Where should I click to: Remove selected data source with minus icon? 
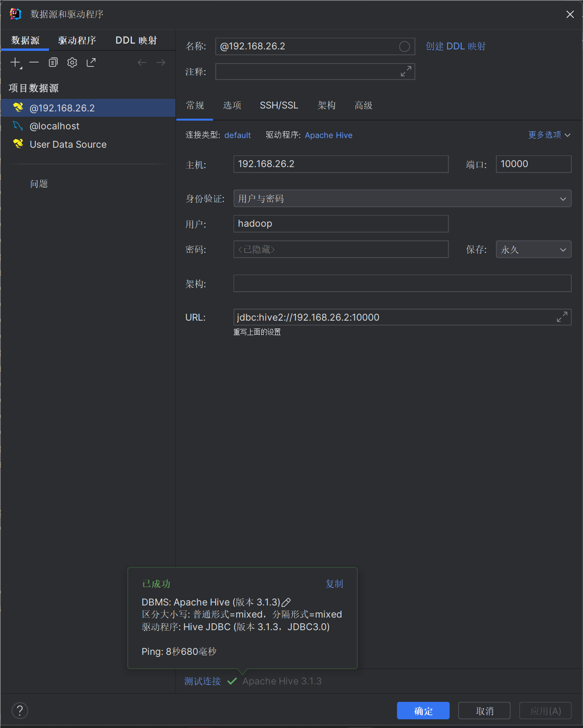[34, 62]
